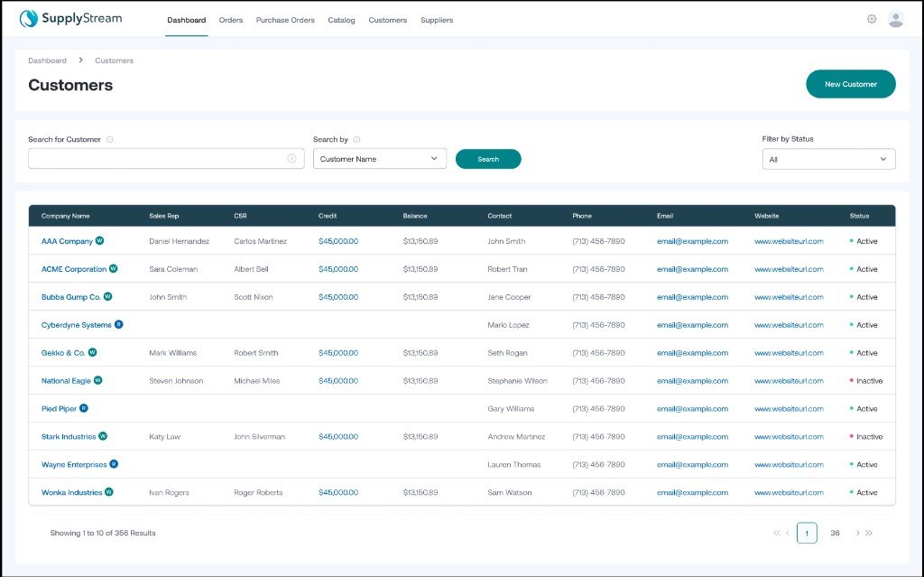Viewport: 924px width, 577px height.
Task: Click the Credit column header
Action: [x=328, y=216]
